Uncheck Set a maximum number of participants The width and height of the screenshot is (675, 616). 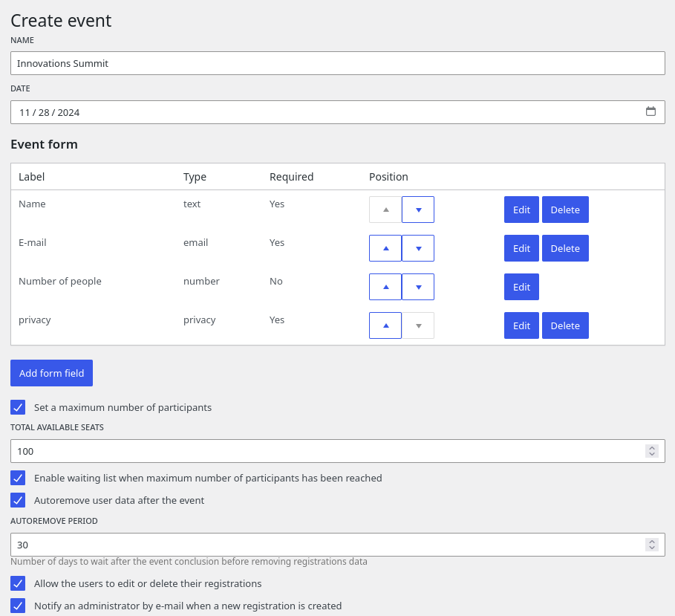(18, 407)
